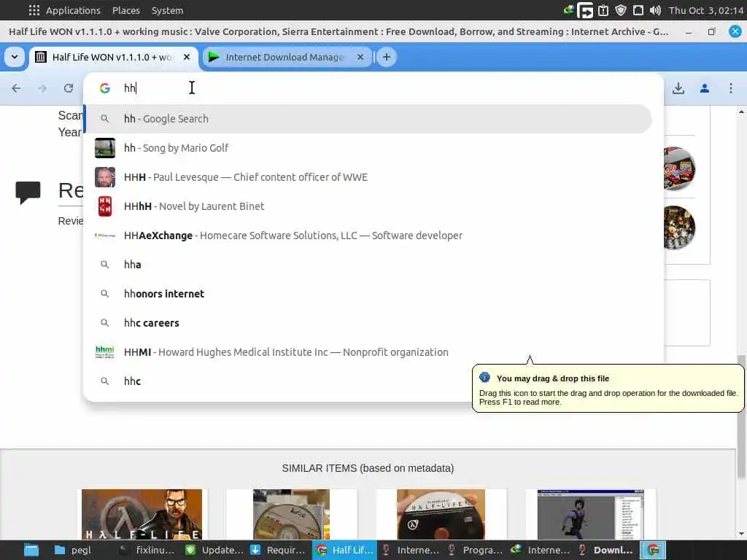
Task: Close the Internet Download Manager tab
Action: coord(360,57)
